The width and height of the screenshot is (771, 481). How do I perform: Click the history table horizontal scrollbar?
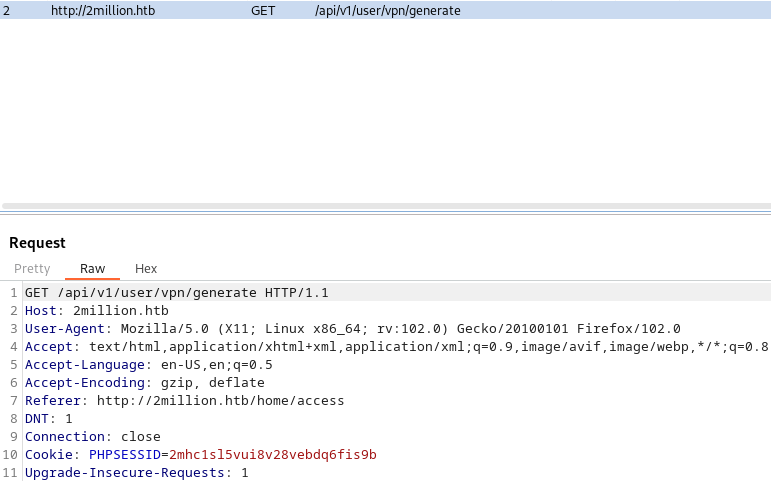(386, 206)
